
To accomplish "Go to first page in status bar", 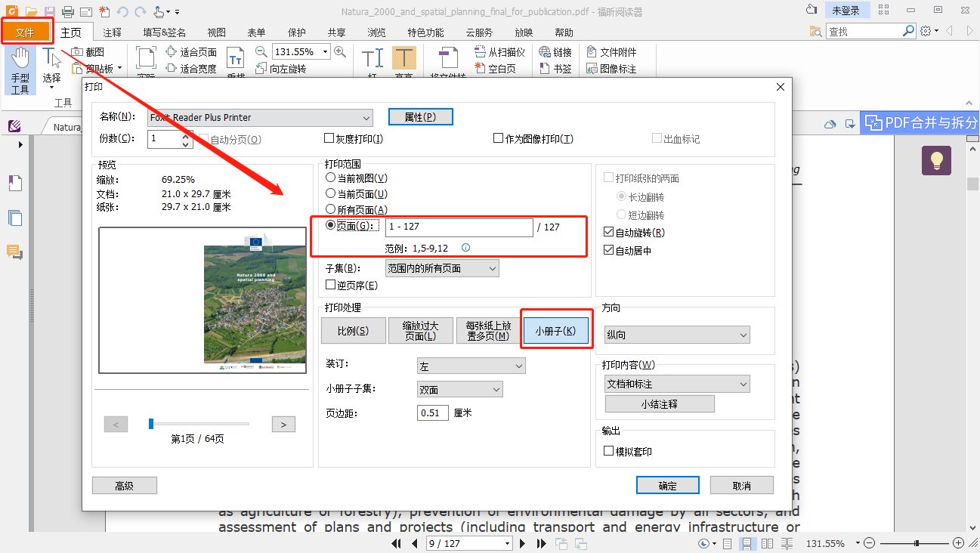I will click(x=397, y=543).
